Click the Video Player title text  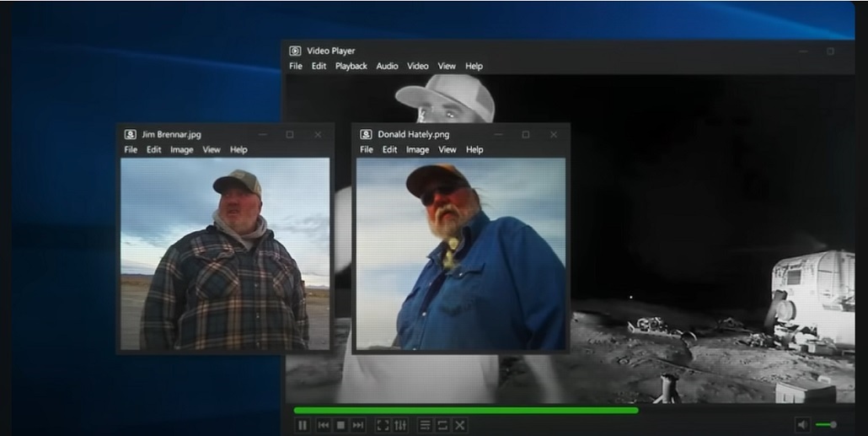[331, 51]
